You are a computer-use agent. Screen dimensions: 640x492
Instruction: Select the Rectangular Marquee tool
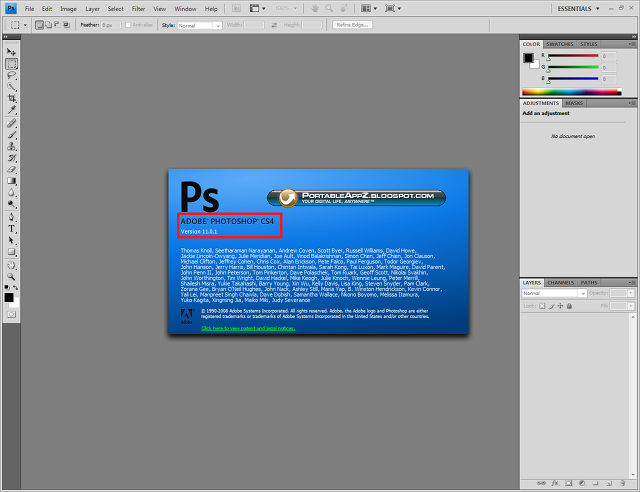click(11, 64)
